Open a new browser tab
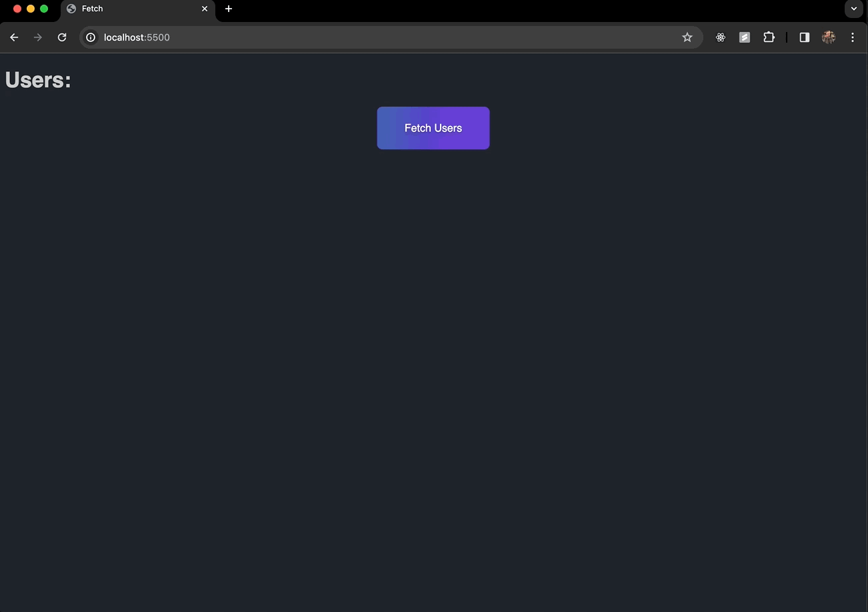The height and width of the screenshot is (612, 868). [x=229, y=9]
